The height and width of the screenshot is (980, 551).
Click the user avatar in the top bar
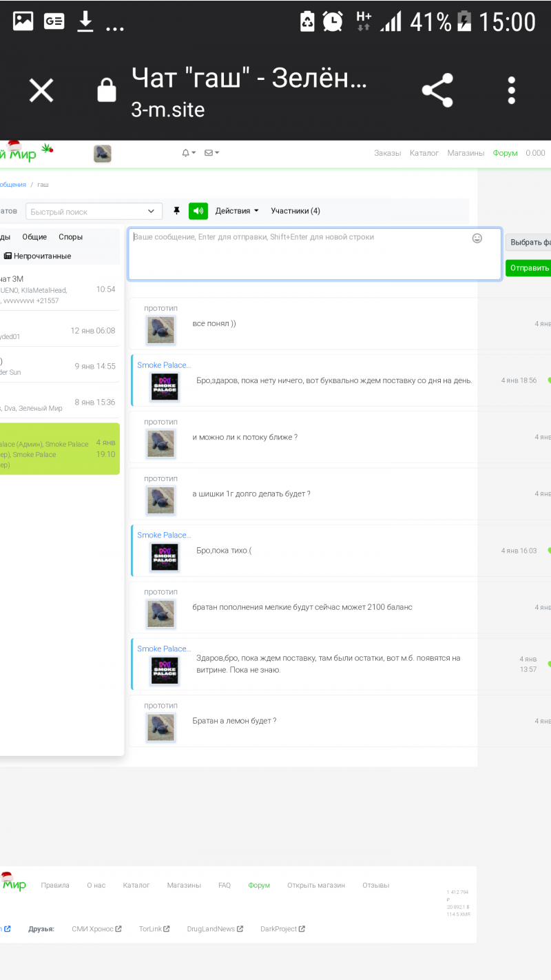[x=103, y=154]
